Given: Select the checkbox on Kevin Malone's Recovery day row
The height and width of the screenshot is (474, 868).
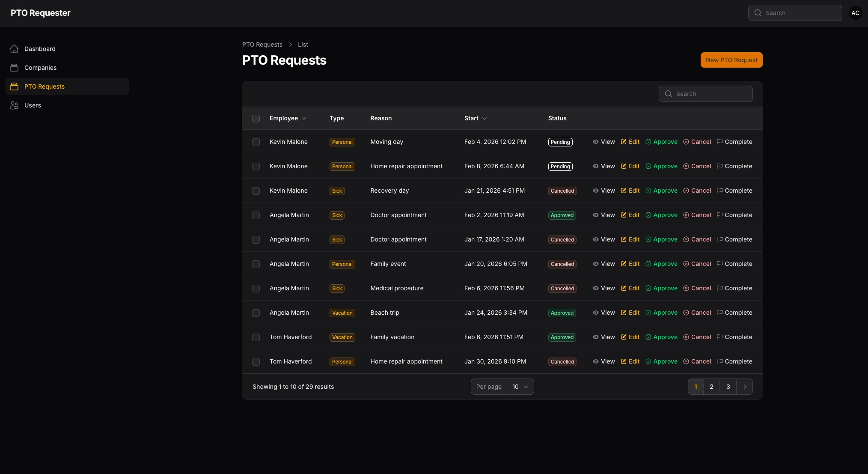Looking at the screenshot, I should click(256, 191).
